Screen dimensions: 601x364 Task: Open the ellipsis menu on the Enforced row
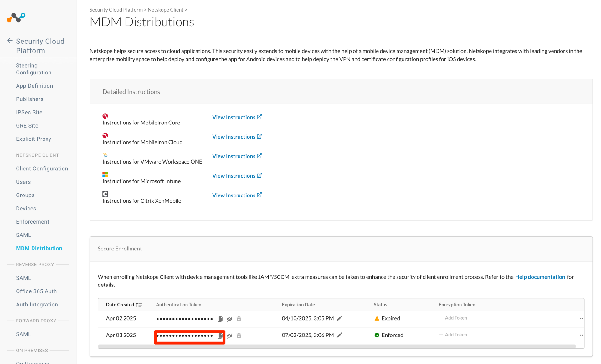coord(582,335)
